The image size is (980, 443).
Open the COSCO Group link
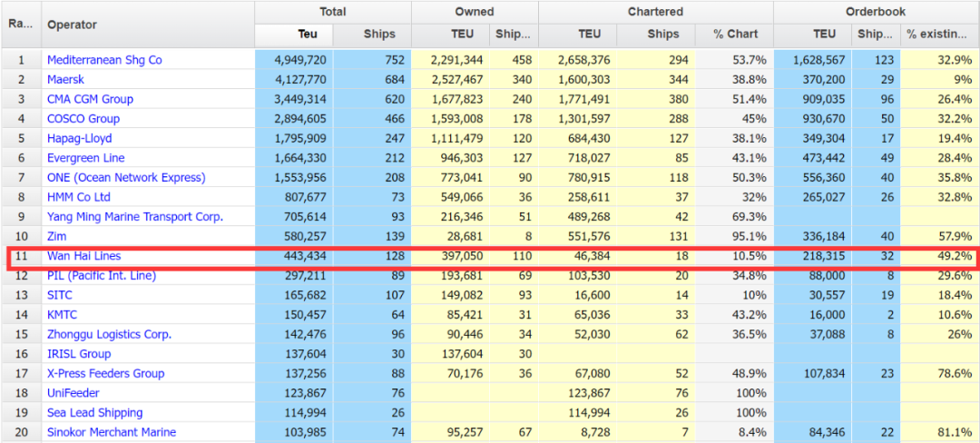pos(83,119)
